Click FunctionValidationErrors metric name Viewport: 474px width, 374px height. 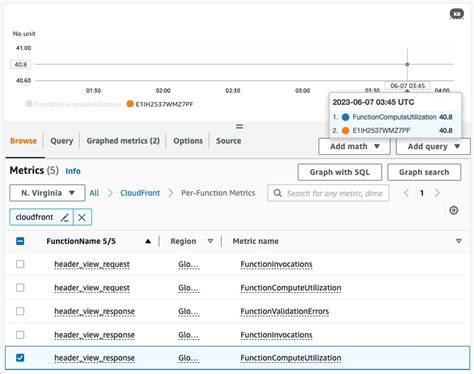[x=285, y=311]
